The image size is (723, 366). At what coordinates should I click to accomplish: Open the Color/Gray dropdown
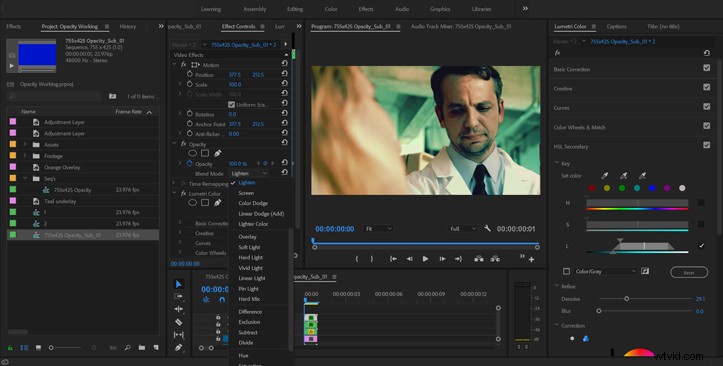tap(605, 272)
